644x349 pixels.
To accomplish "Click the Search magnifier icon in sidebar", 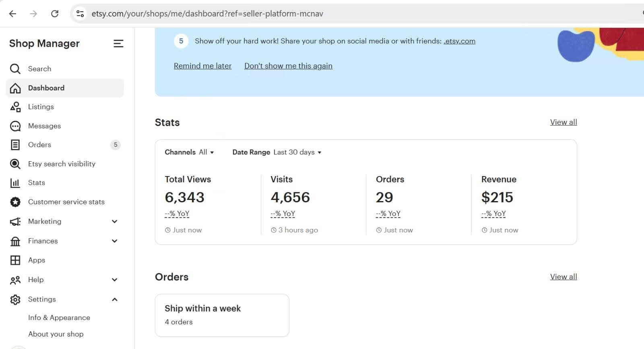I will [15, 69].
